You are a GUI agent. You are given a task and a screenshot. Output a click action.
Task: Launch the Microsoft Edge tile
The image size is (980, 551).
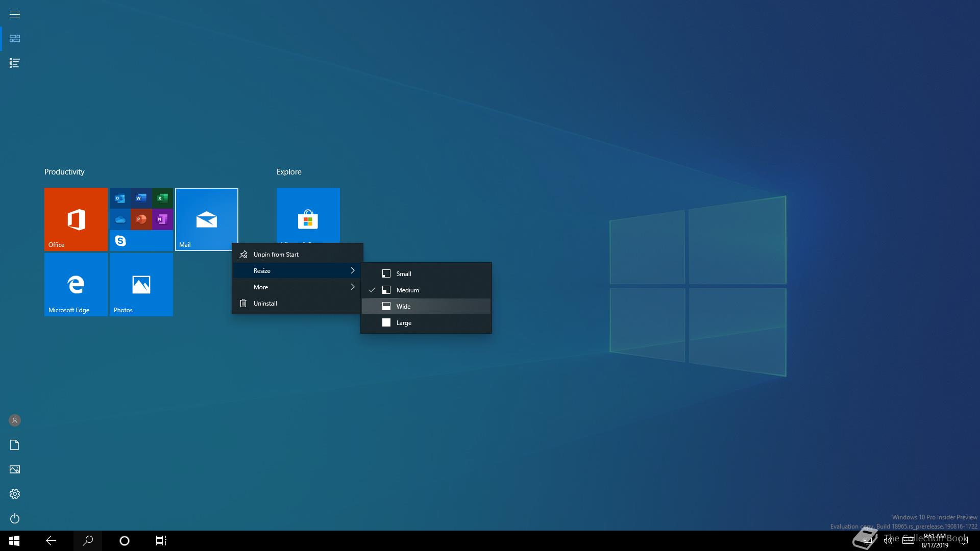(76, 285)
